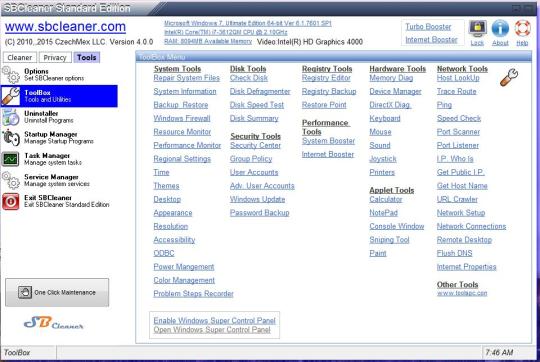Select the ToolBox wrench sidebar icon
The width and height of the screenshot is (540, 362).
click(11, 96)
